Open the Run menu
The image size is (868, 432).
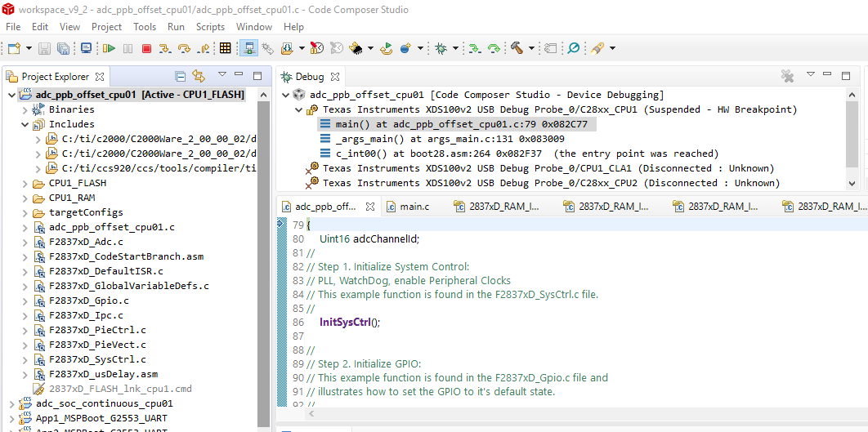coord(176,27)
